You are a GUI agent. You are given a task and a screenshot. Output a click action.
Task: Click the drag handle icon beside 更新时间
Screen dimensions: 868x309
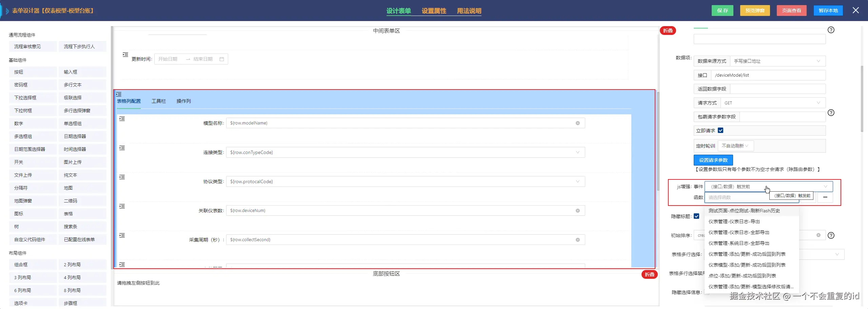click(x=125, y=55)
